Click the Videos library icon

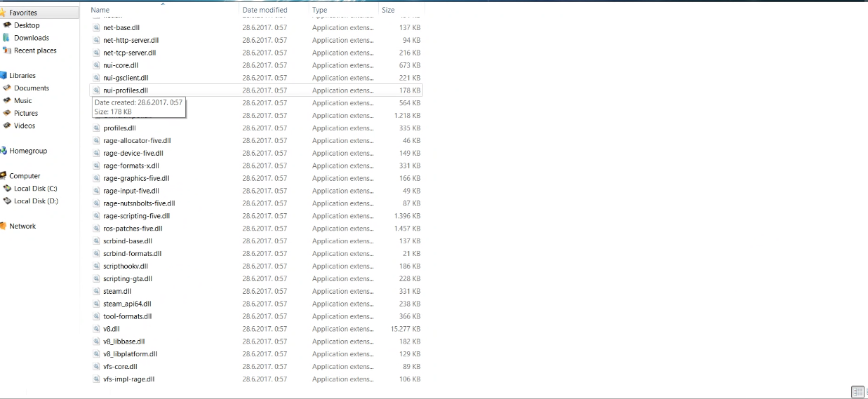(x=7, y=126)
